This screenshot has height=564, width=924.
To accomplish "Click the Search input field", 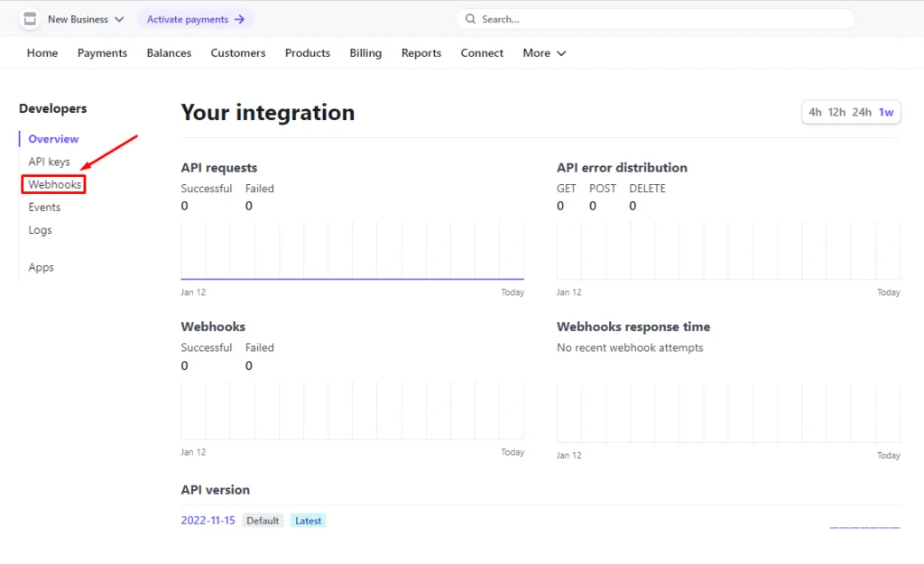I will pos(655,19).
